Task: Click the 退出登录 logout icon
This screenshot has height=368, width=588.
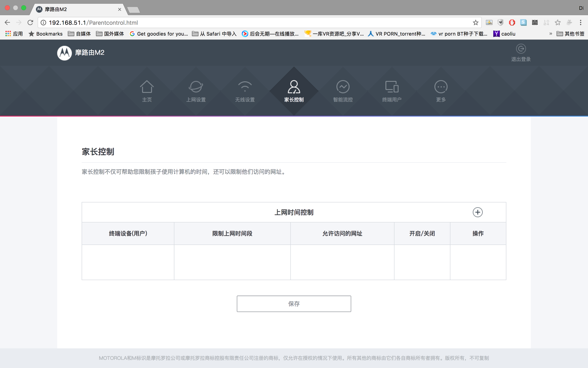Action: pos(521,49)
